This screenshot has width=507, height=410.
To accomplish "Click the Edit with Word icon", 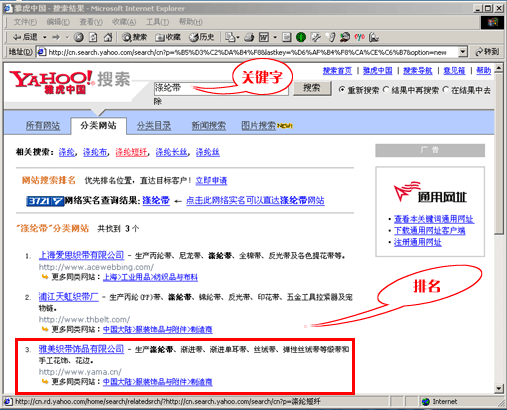I will pyautogui.click(x=264, y=37).
